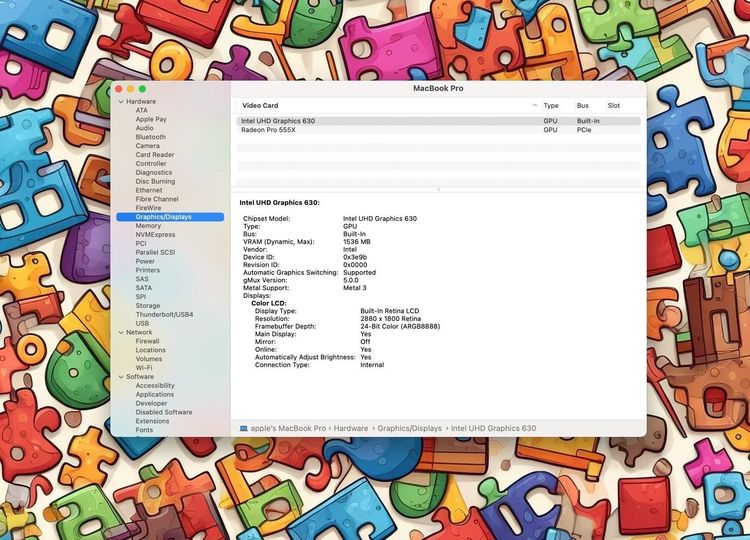
Task: Click Hardware in the path bar
Action: (351, 429)
